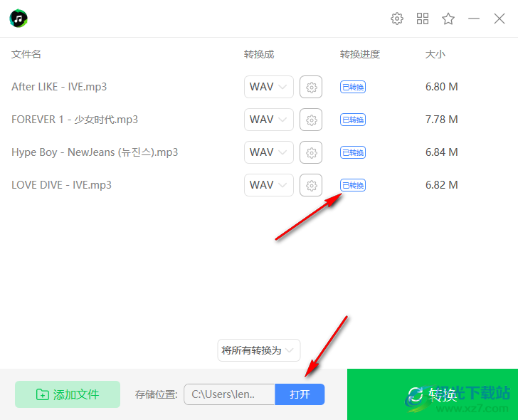Close the converter window

pos(499,19)
